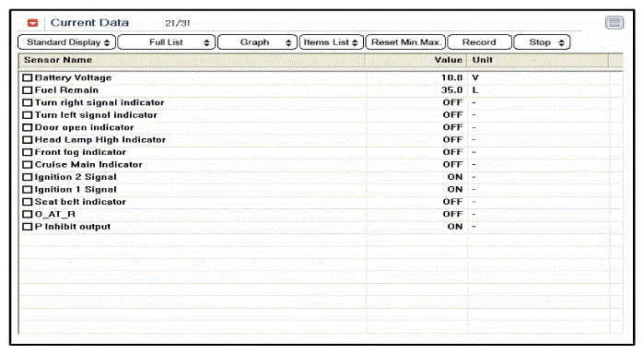The width and height of the screenshot is (644, 354).
Task: Tick the Head Lamp High Indicator checkbox
Action: point(28,140)
